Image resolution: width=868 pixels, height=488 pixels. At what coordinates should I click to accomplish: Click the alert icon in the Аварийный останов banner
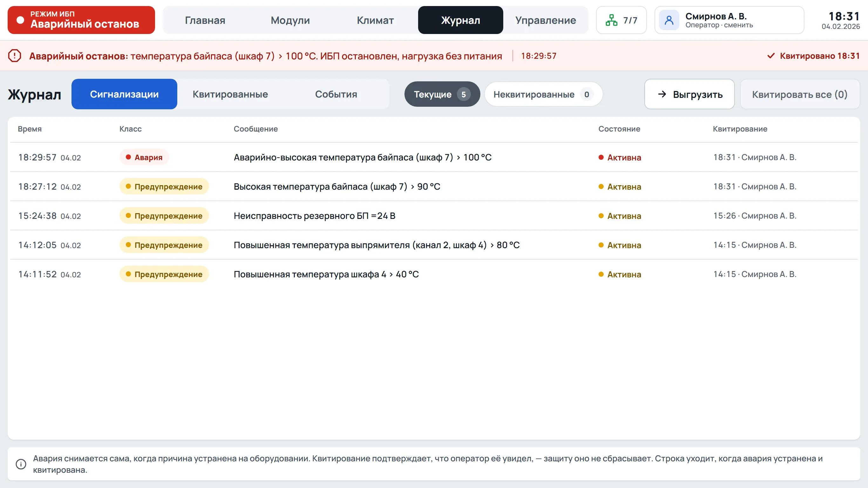tap(15, 56)
